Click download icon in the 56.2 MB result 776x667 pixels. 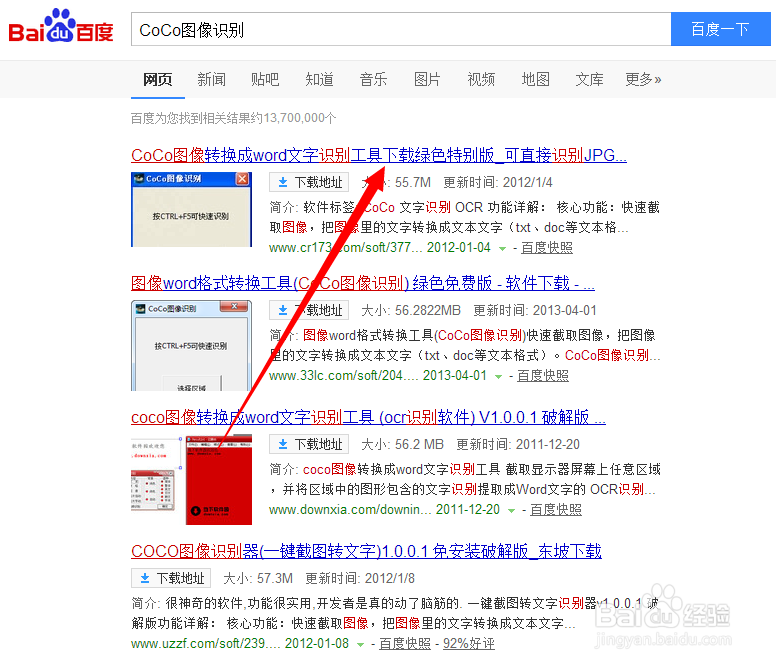283,444
